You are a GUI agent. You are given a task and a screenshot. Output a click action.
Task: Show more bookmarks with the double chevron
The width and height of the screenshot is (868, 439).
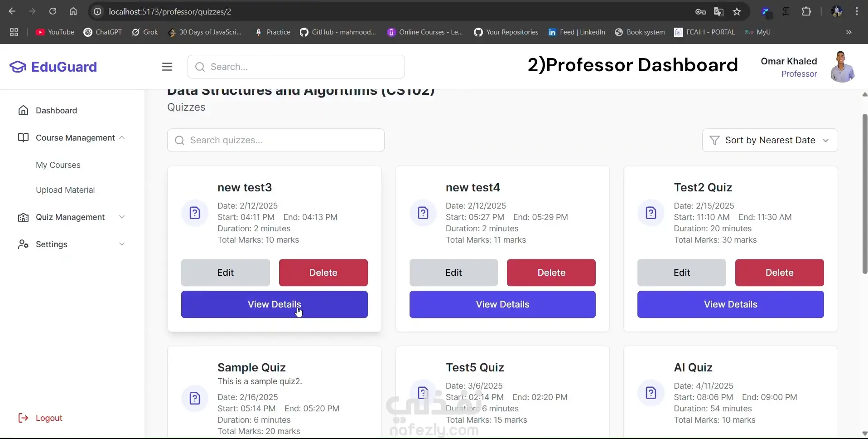click(849, 32)
